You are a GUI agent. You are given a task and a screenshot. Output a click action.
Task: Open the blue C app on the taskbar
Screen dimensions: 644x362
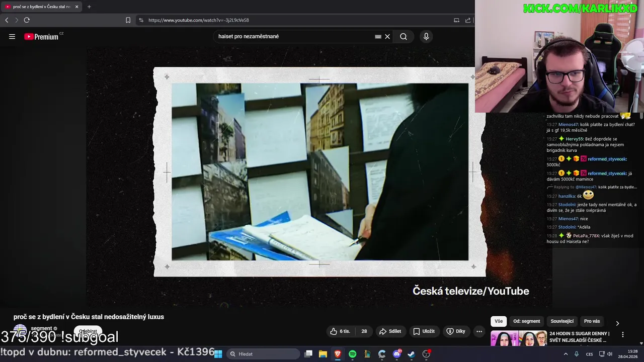[382, 354]
